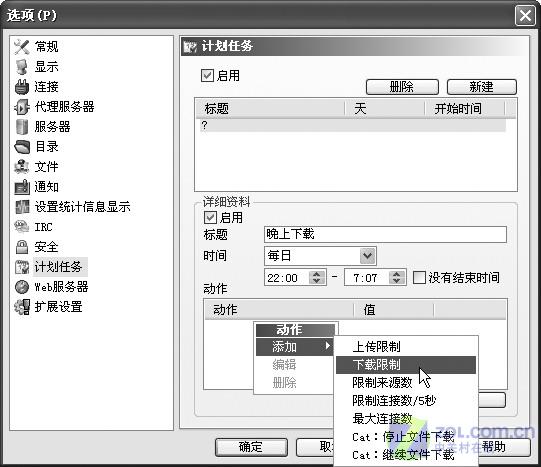Click in the 标题 text field 晚上下载
The height and width of the screenshot is (467, 541).
385,235
